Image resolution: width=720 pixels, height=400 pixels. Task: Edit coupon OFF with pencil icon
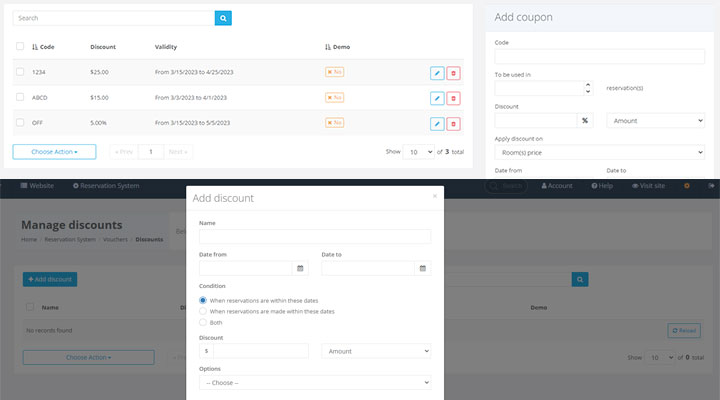click(x=437, y=124)
